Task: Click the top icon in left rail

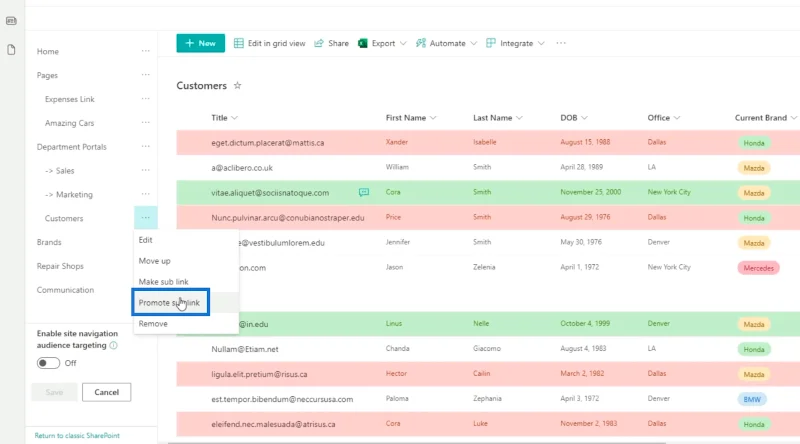Action: (11, 21)
